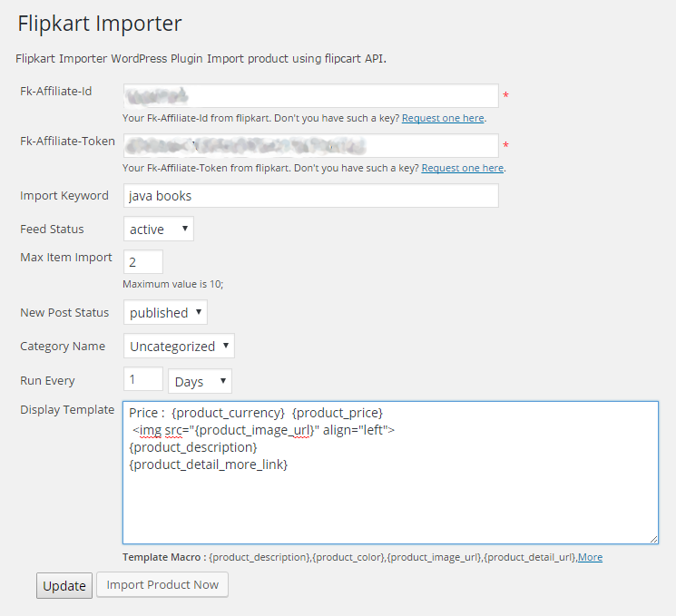Click the Fk-Affiliate-Id input field
Viewport: 676px width, 616px height.
(310, 95)
